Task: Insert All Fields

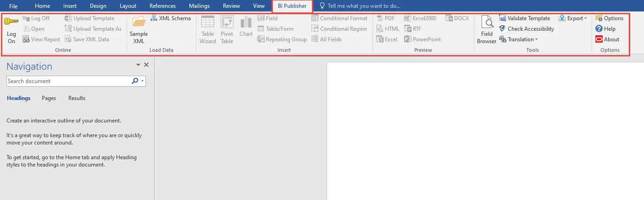Action: click(327, 39)
